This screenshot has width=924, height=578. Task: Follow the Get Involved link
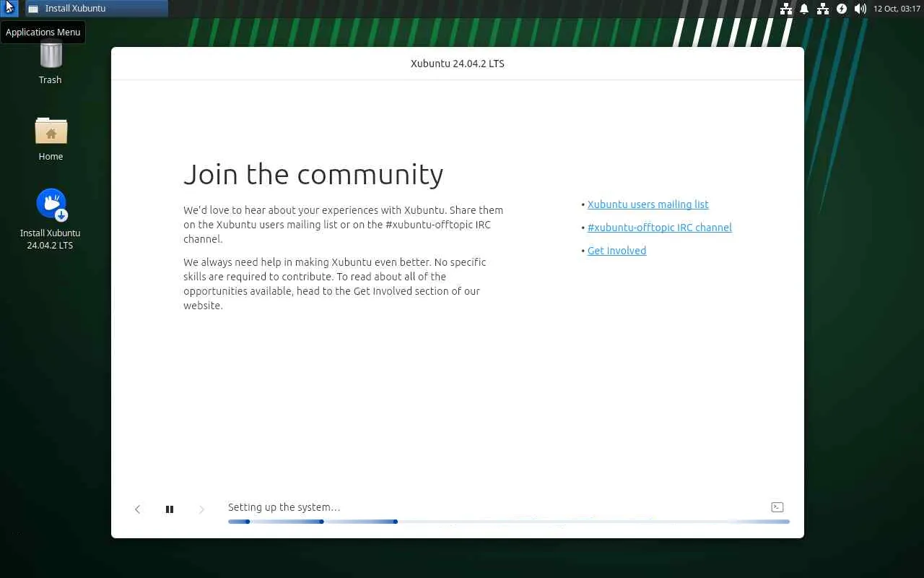click(x=616, y=251)
